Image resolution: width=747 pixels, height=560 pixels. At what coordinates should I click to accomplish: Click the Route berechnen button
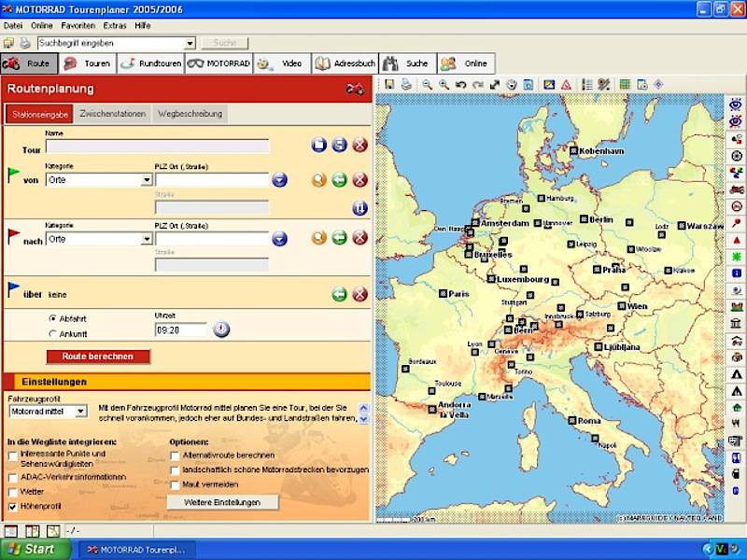tap(98, 357)
